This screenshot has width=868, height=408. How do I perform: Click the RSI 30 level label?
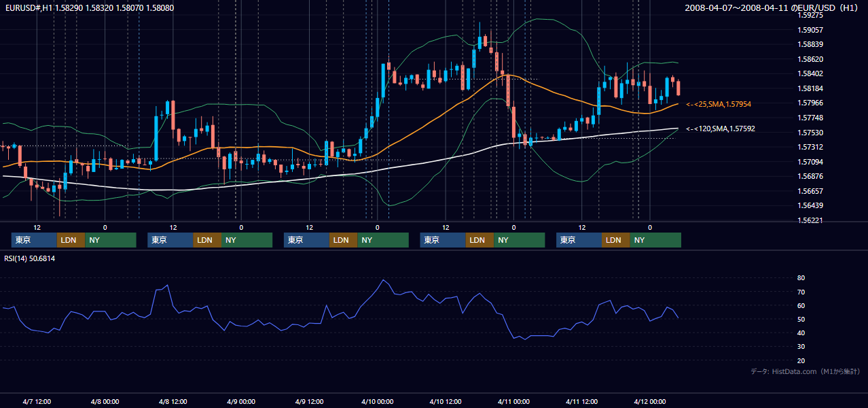[x=801, y=347]
